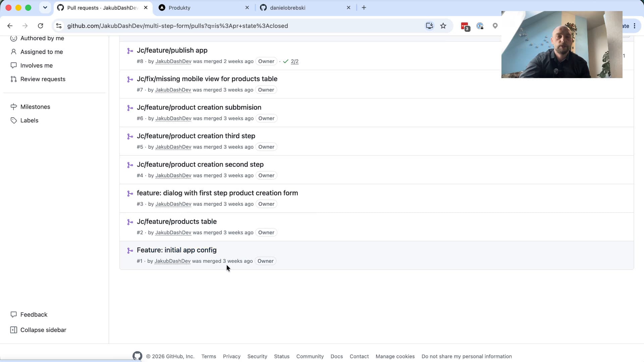
Task: Click the site information icon in address bar
Action: pos(59,26)
